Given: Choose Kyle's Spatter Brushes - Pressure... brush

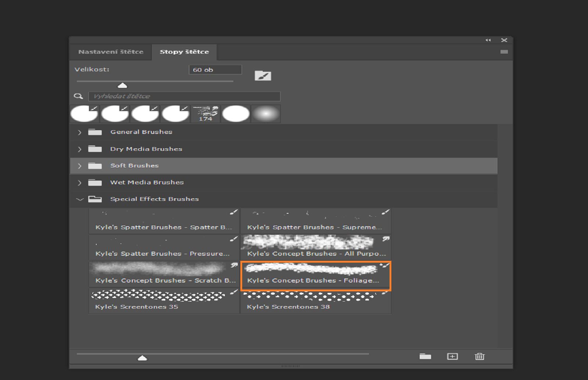Looking at the screenshot, I should point(164,247).
